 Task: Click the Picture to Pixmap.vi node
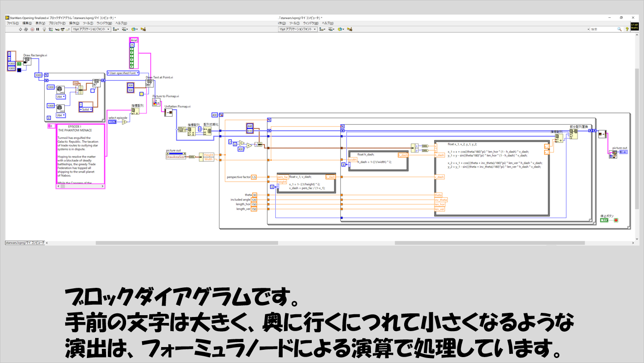156,102
